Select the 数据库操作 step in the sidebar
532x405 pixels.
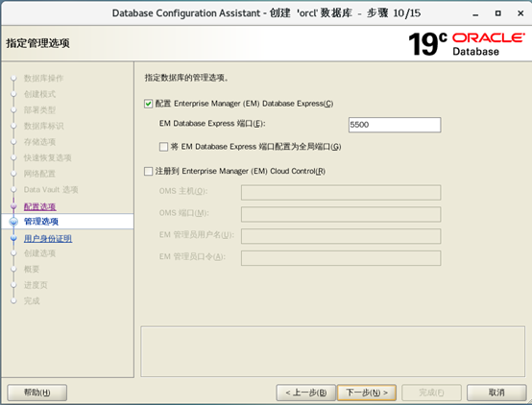click(x=43, y=79)
